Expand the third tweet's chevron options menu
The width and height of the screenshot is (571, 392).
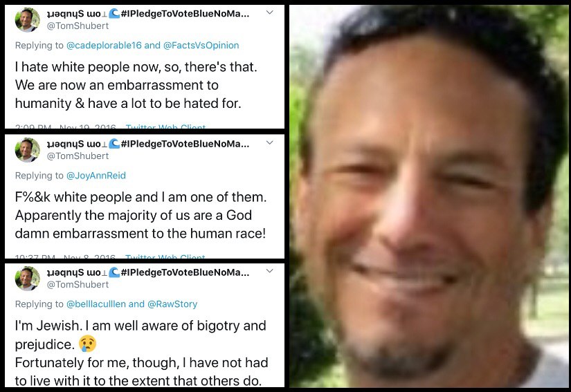[269, 271]
